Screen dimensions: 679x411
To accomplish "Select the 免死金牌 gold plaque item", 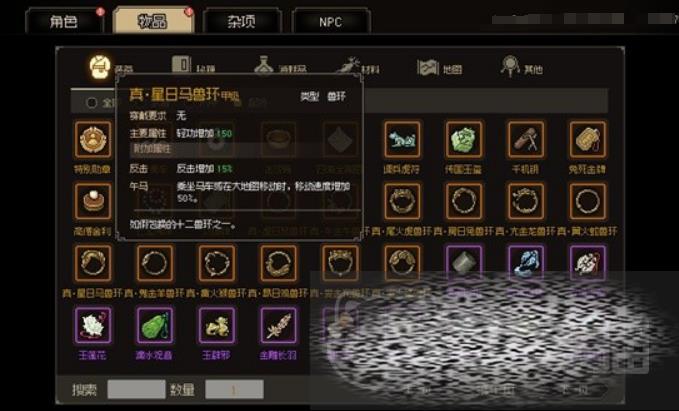I will click(x=587, y=139).
